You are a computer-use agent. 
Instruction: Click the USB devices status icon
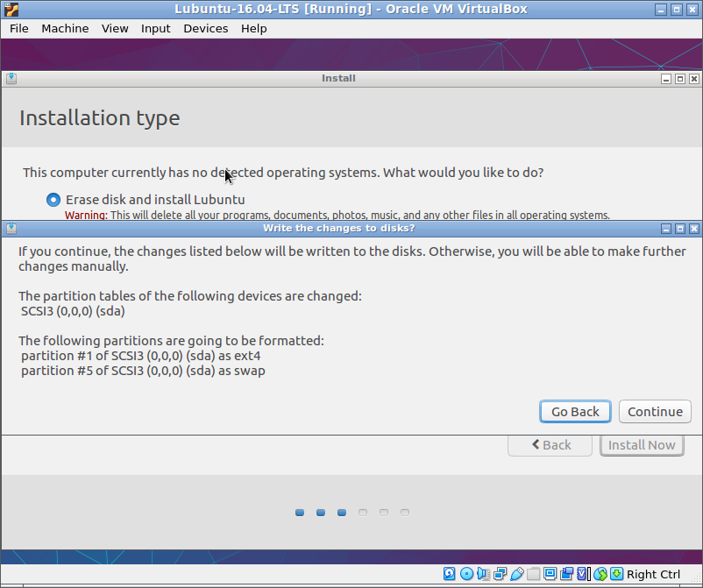click(516, 574)
